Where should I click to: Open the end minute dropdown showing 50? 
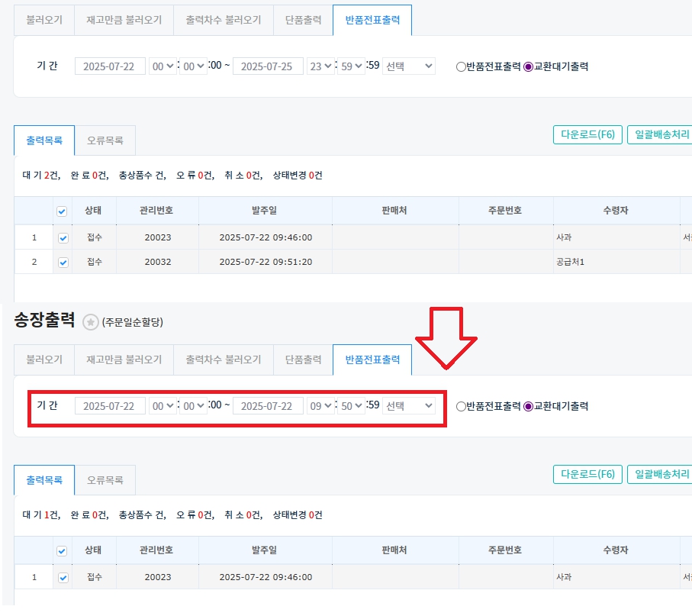click(347, 406)
